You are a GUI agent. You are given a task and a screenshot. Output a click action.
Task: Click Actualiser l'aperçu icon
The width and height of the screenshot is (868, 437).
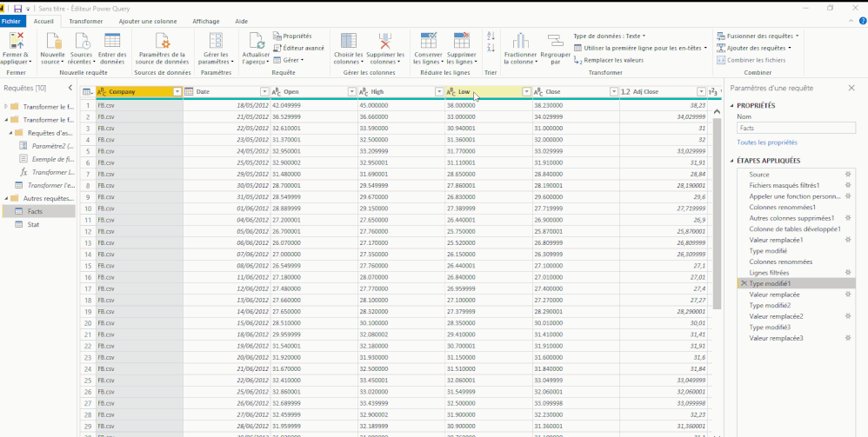257,41
